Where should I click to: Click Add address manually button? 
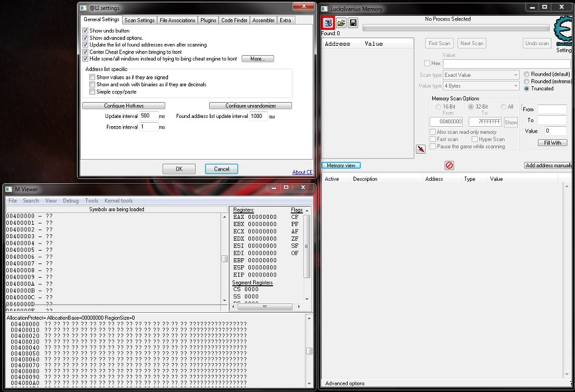(549, 165)
